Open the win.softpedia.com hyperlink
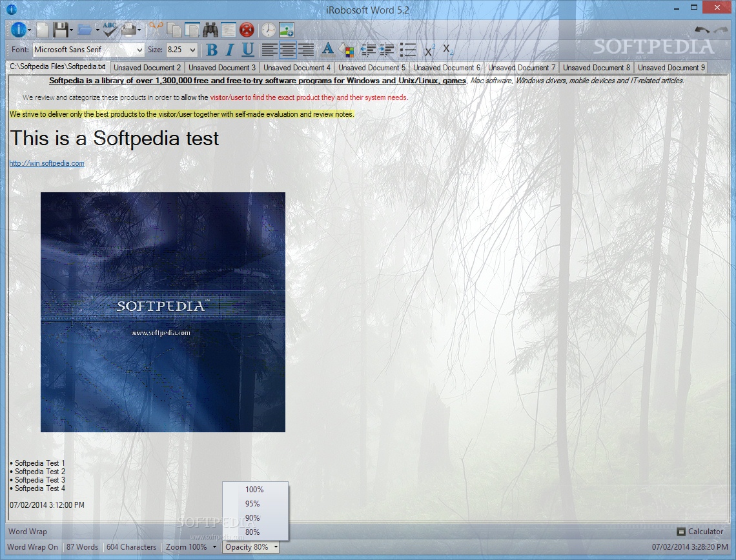Screen dimensions: 736x560 [47, 163]
